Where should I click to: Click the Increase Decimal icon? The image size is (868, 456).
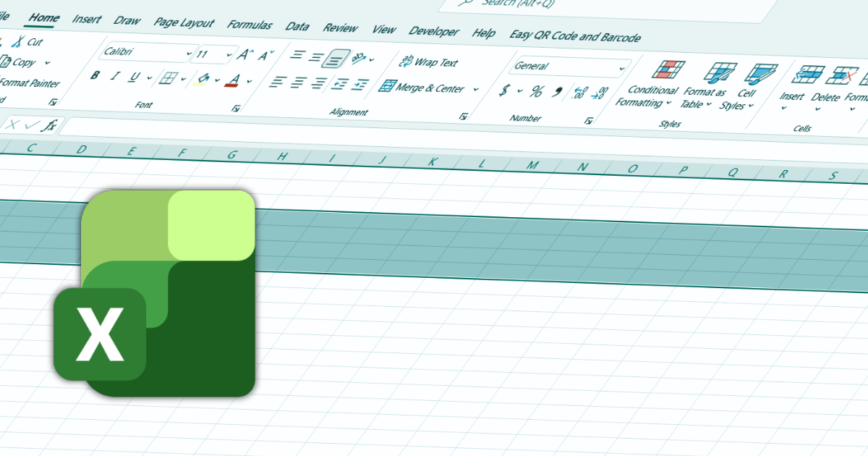(x=579, y=93)
